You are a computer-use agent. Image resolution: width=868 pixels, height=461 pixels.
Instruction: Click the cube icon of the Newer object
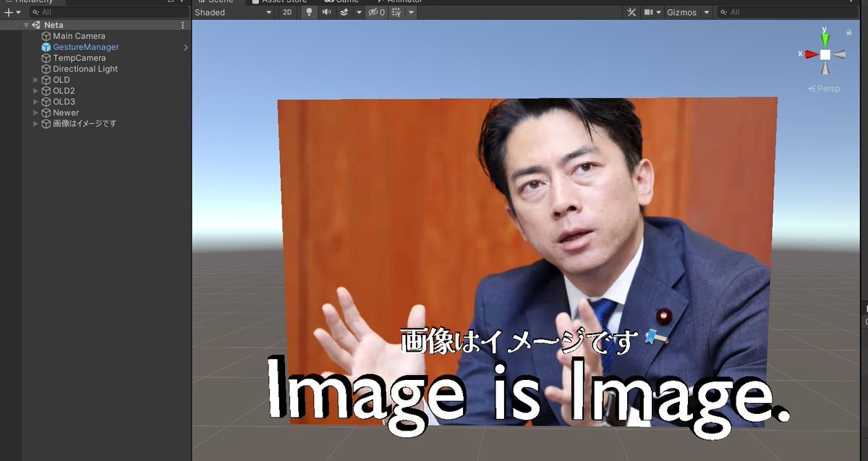[x=46, y=113]
